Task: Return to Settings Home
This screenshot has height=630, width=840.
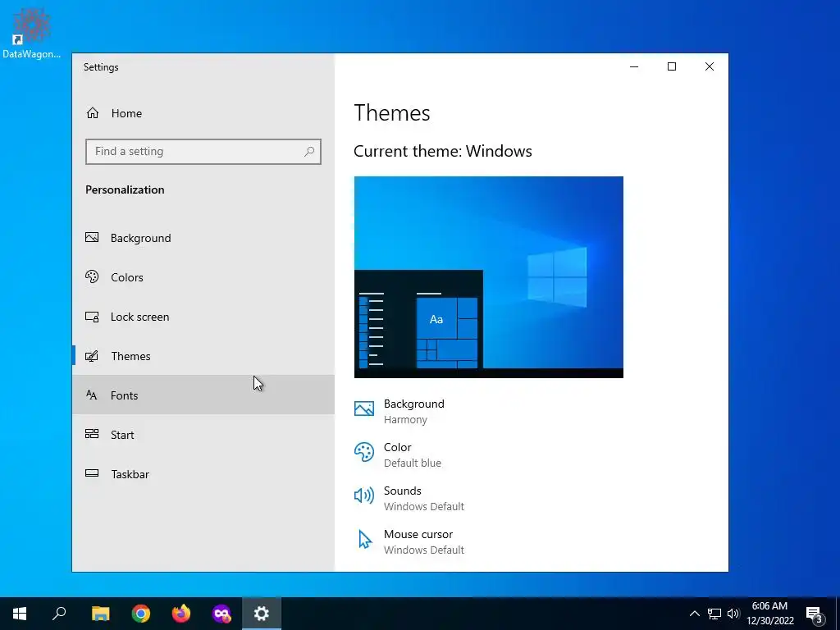Action: (x=203, y=113)
